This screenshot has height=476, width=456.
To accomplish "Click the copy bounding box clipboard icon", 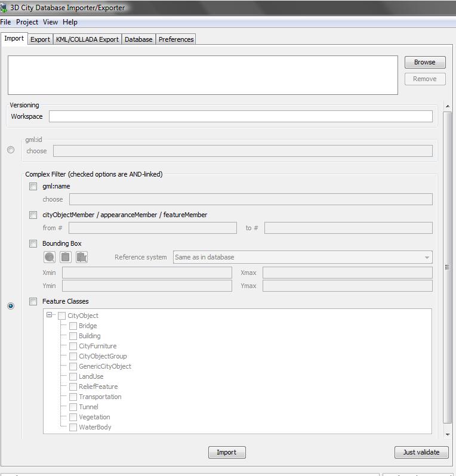I will pyautogui.click(x=66, y=257).
